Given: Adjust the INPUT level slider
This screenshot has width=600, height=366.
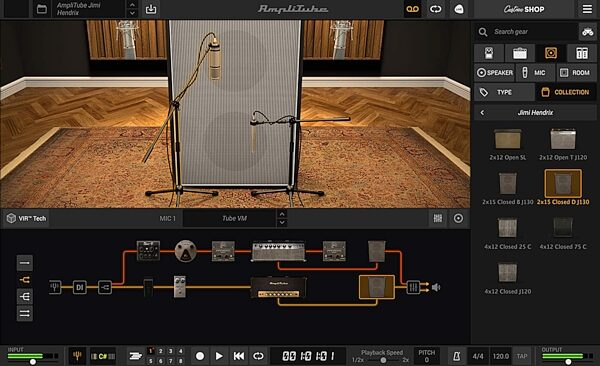Looking at the screenshot, I should coord(33,361).
